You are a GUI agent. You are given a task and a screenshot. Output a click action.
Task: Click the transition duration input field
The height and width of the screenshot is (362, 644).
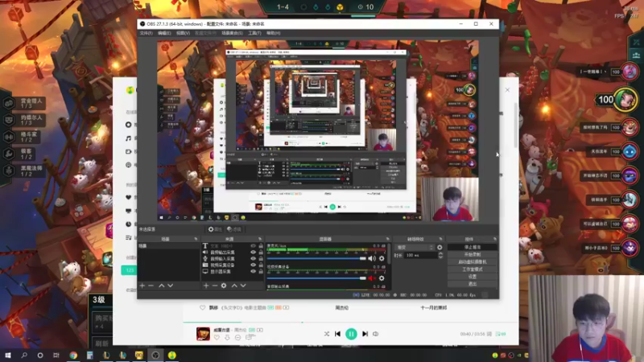(x=420, y=255)
